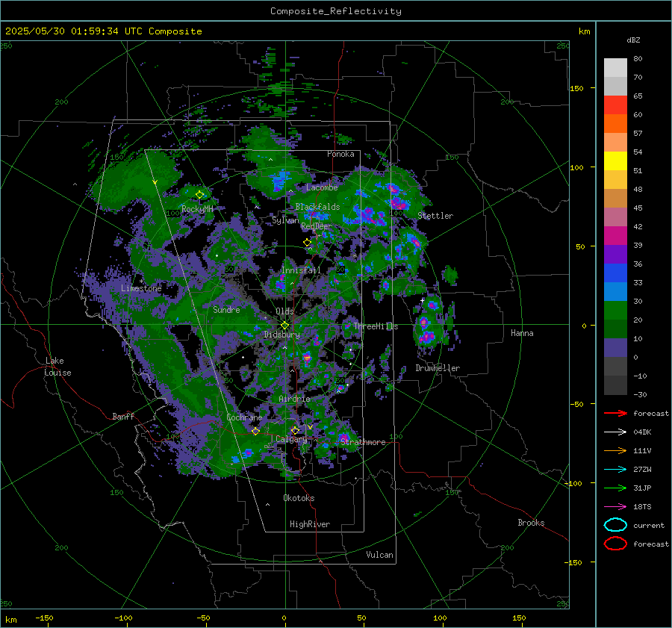Click the Composite_Reflectivity title text
The image size is (672, 628).
pyautogui.click(x=336, y=11)
